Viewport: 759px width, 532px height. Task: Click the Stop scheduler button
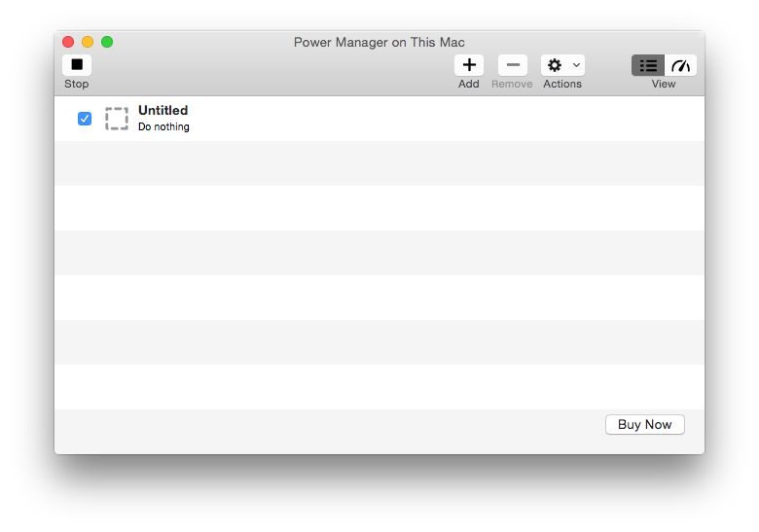click(77, 65)
